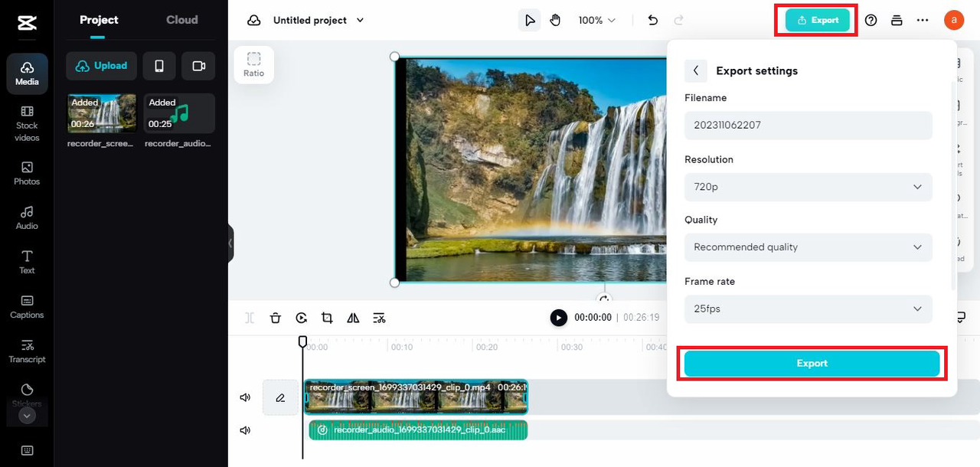The width and height of the screenshot is (980, 467).
Task: Open the Media sidebar panel
Action: click(27, 73)
